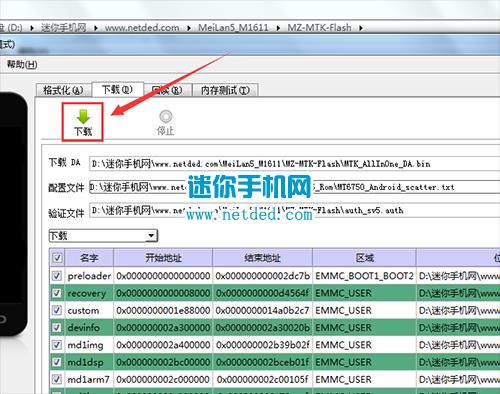Click 迷你手机网 folder in address bar
The height and width of the screenshot is (394, 500).
[64, 27]
